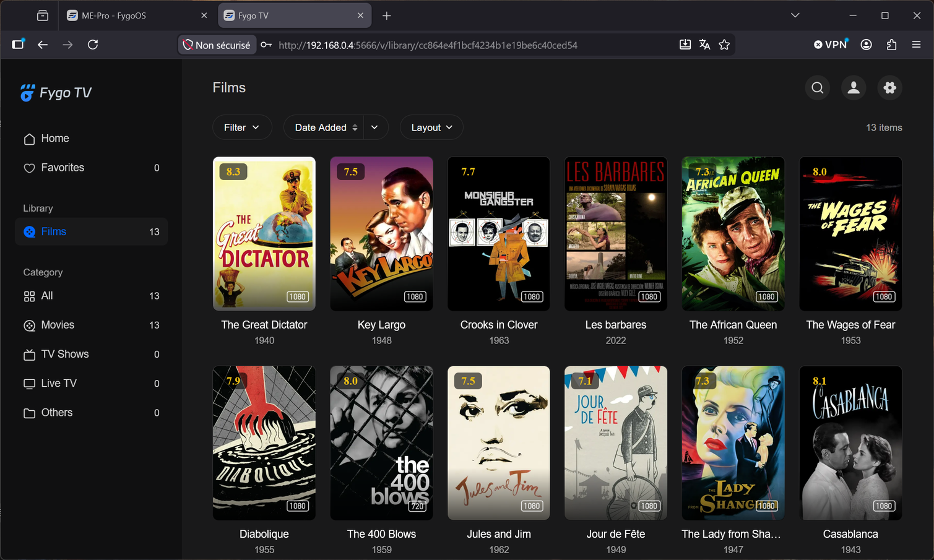Open sort options chevron beside Date Added

click(x=375, y=127)
